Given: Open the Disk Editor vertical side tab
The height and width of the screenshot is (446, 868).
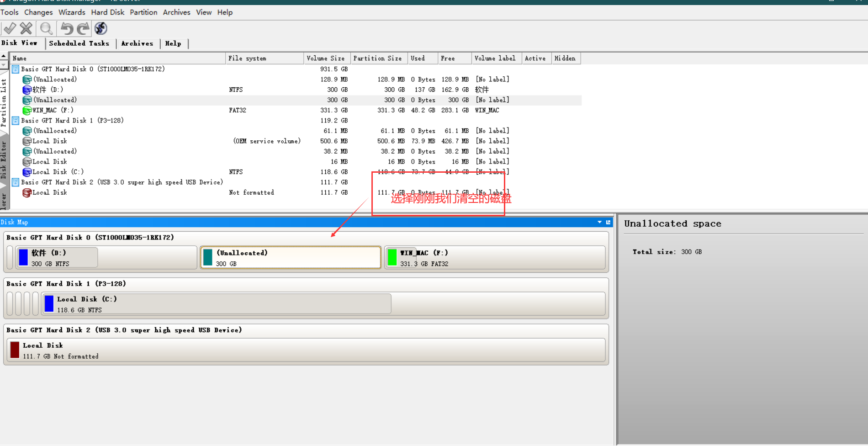Looking at the screenshot, I should [x=4, y=160].
